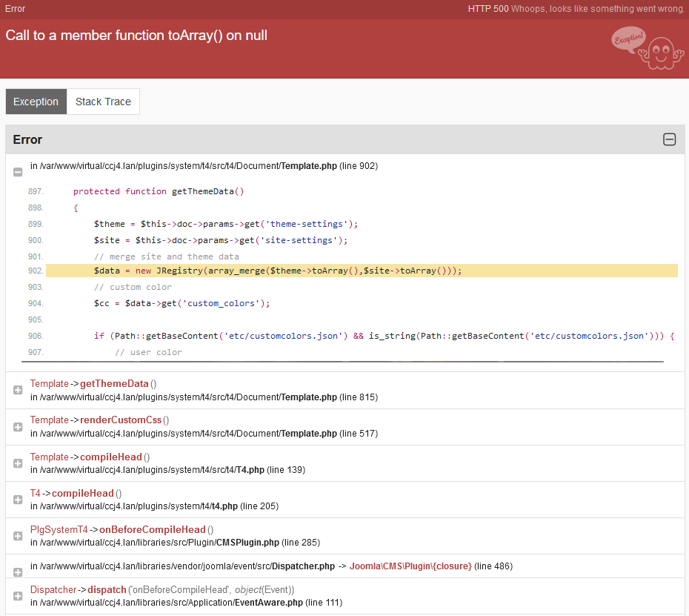Select the Exception tab

[36, 102]
